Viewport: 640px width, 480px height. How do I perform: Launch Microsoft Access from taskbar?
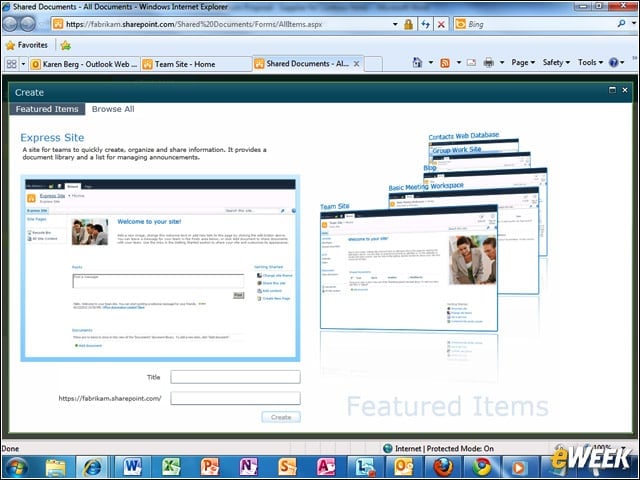[326, 467]
